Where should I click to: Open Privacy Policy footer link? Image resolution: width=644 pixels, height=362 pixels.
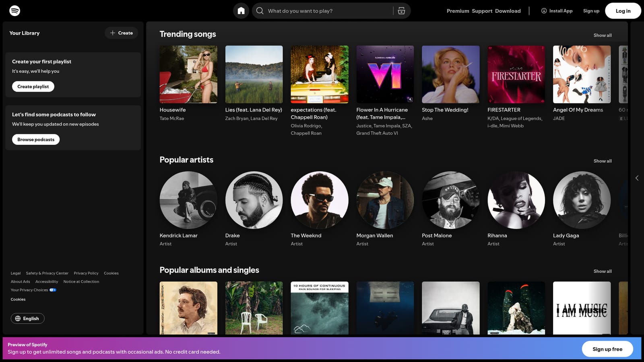pyautogui.click(x=86, y=274)
